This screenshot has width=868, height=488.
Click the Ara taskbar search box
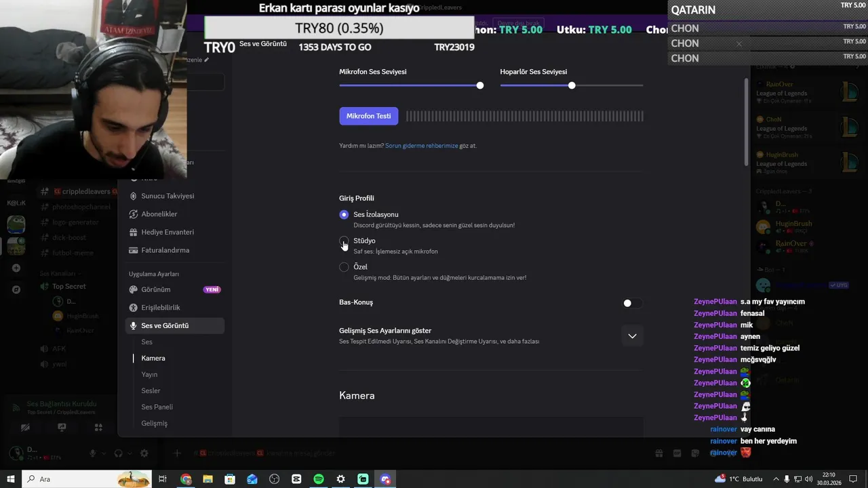(87, 479)
